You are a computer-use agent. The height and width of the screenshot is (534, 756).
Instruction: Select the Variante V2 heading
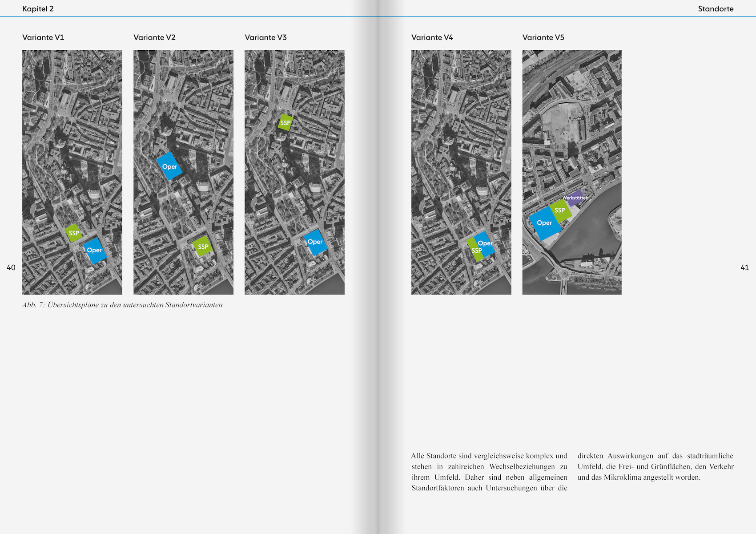click(154, 37)
